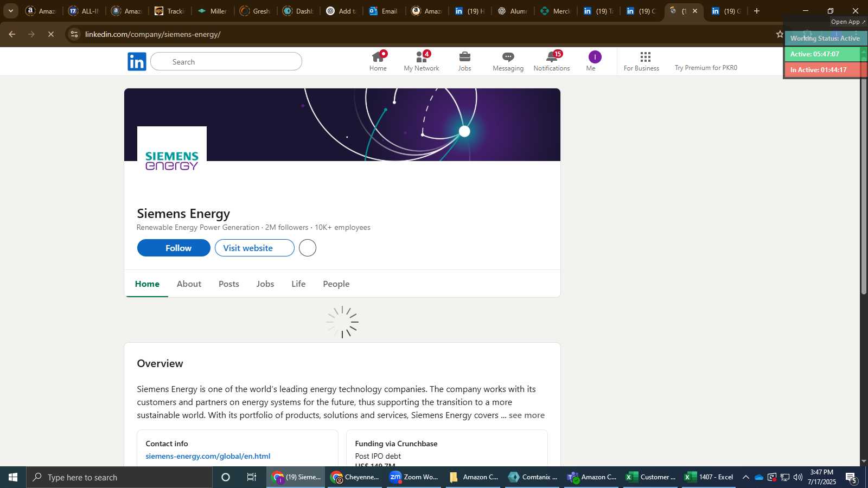Click the LinkedIn logo icon
The image size is (868, 488).
pos(137,62)
